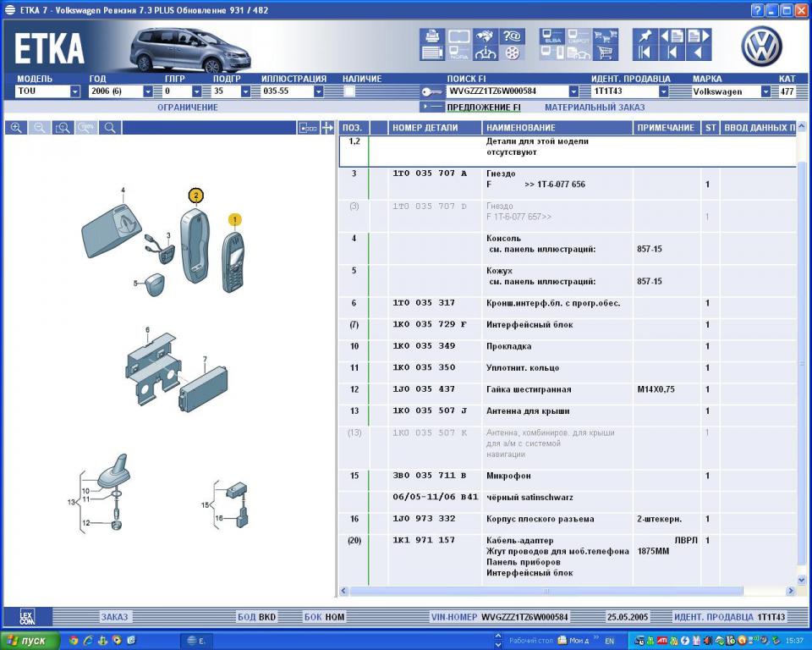Screen dimensions: 812x650
Task: Click the НОМЕР ДЕТАЛИ column header
Action: click(435, 128)
